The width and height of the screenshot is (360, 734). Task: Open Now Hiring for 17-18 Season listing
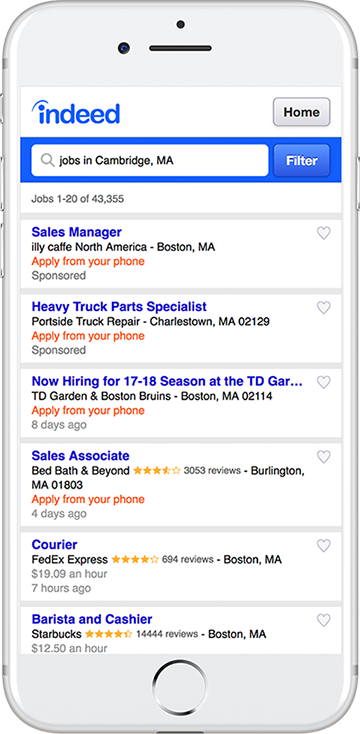(167, 382)
